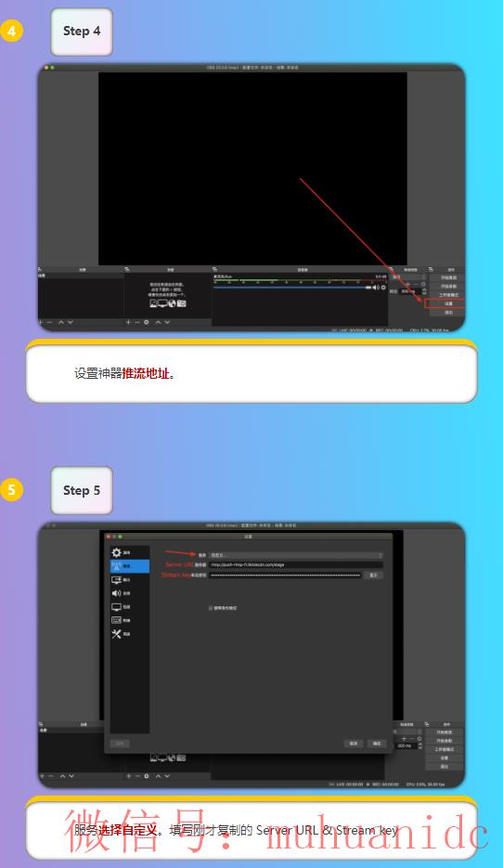This screenshot has height=868, width=503.
Task: Open Hotkeys keyboard icon in settings sidebar
Action: pos(117,620)
